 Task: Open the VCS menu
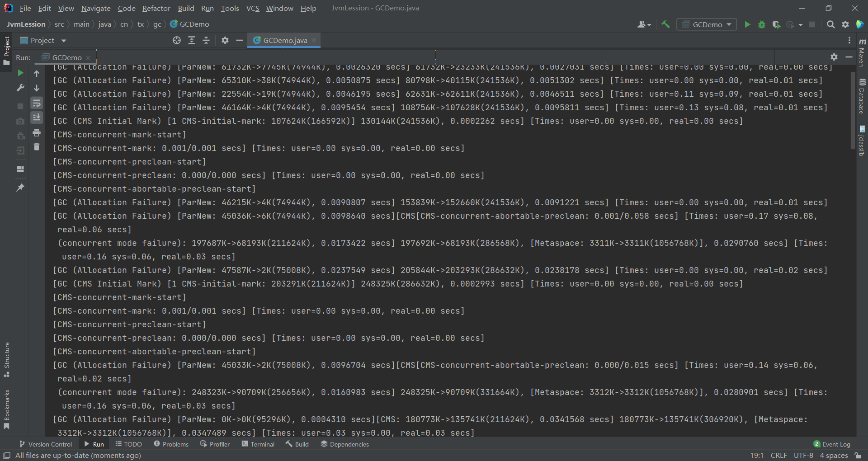click(x=253, y=8)
